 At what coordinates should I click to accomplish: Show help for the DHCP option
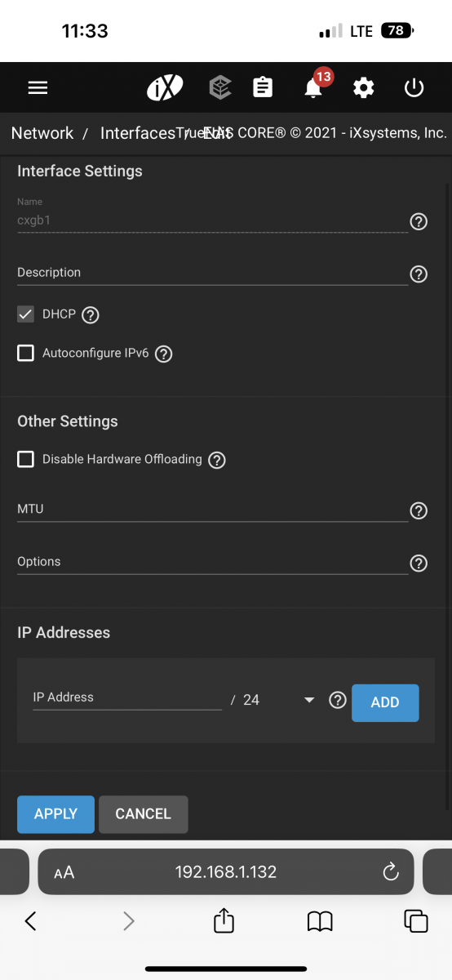(91, 314)
